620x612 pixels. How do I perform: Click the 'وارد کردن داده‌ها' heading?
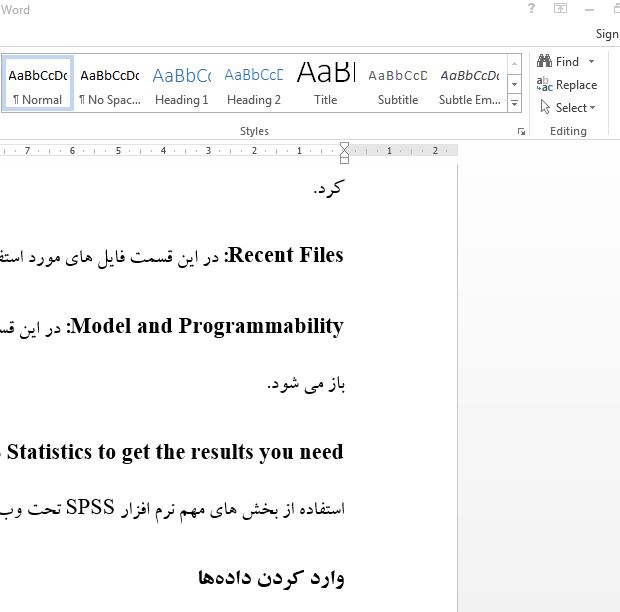(271, 578)
